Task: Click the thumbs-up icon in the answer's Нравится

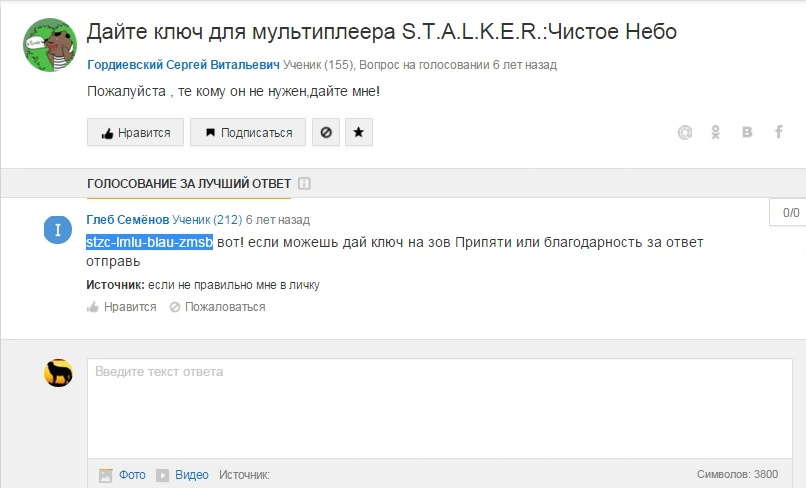Action: tap(93, 308)
